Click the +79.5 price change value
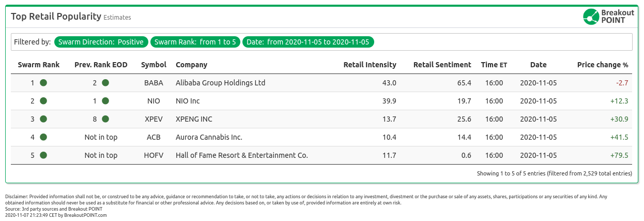This screenshot has height=221, width=644. [619, 155]
